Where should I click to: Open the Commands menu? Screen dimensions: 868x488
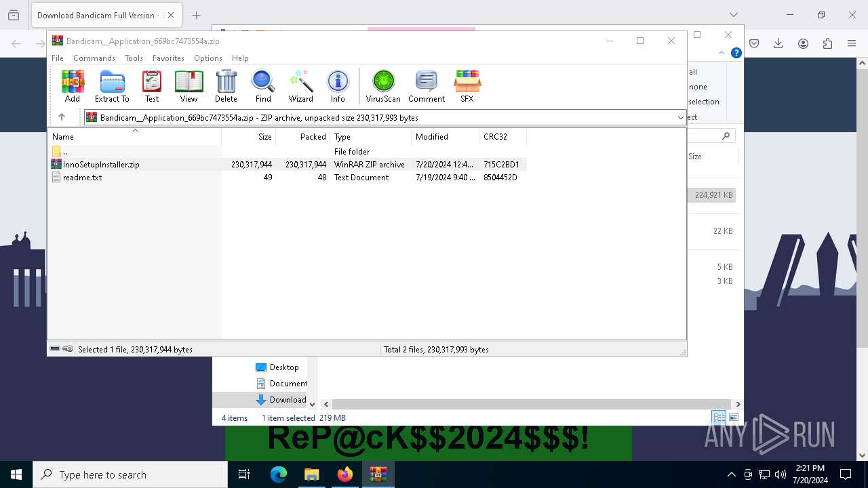[94, 58]
